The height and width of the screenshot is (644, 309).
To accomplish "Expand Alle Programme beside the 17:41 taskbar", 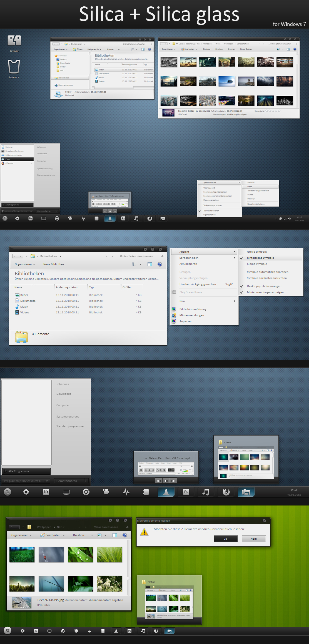I will click(26, 471).
